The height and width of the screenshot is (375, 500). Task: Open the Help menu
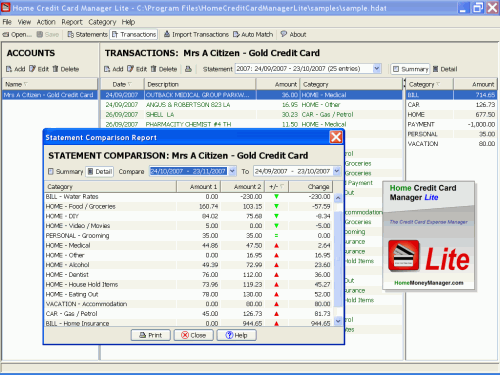[x=128, y=22]
